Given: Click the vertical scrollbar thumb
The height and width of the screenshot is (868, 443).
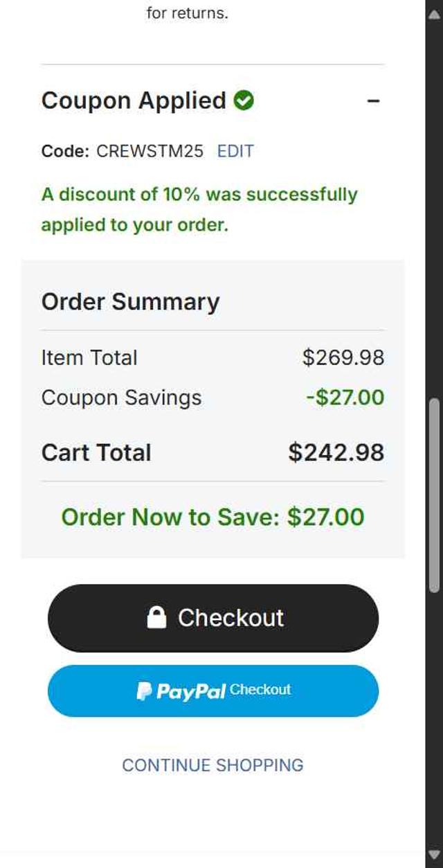Looking at the screenshot, I should point(434,495).
